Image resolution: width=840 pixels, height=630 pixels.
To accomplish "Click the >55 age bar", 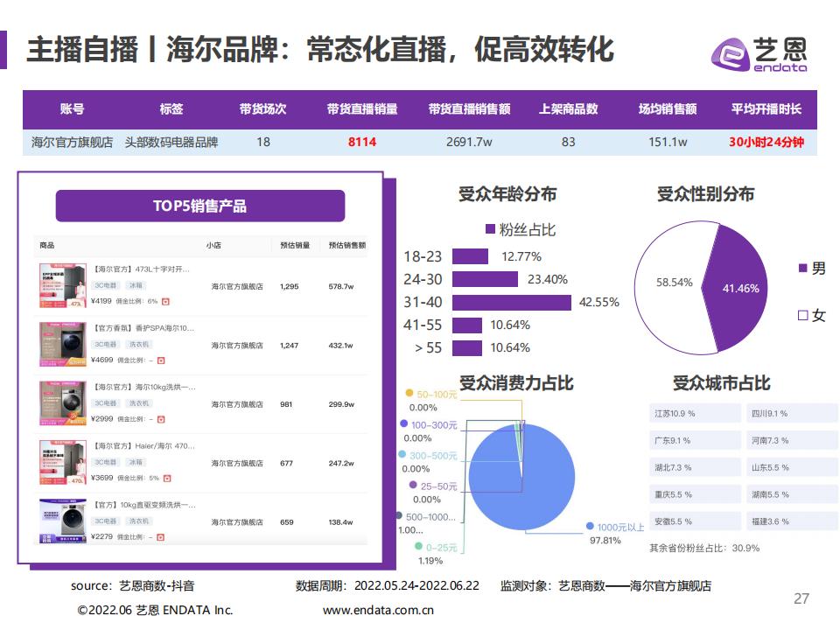I will (x=467, y=348).
